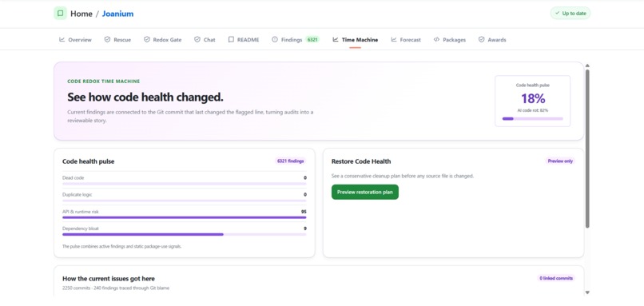
Task: Click the Redox Gate shield icon
Action: coord(147,39)
